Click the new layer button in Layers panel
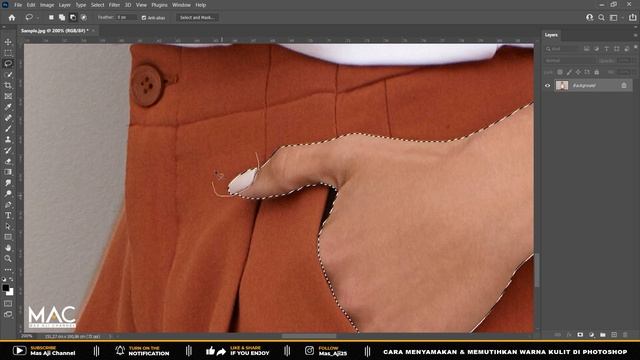This screenshot has width=640, height=360. pos(614,335)
